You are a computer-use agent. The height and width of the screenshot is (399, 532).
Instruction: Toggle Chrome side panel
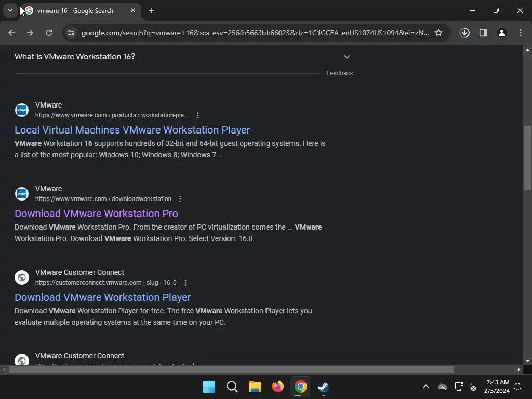483,33
